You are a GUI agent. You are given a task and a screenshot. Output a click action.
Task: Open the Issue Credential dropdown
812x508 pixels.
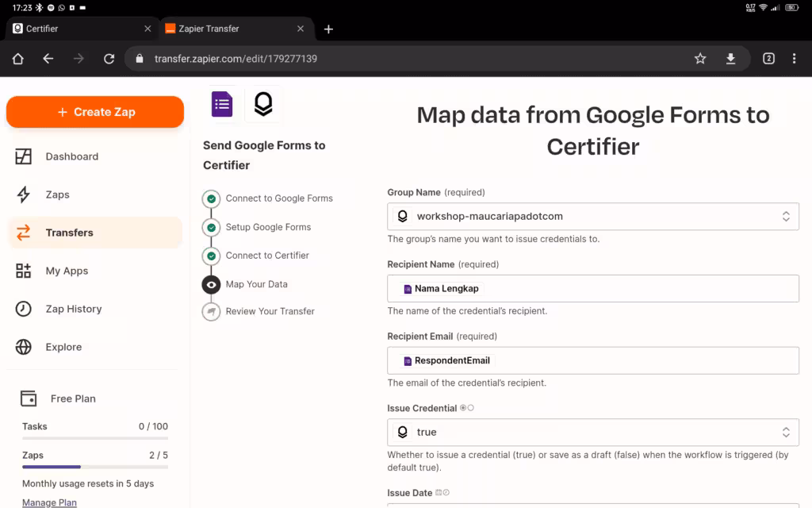pos(593,433)
